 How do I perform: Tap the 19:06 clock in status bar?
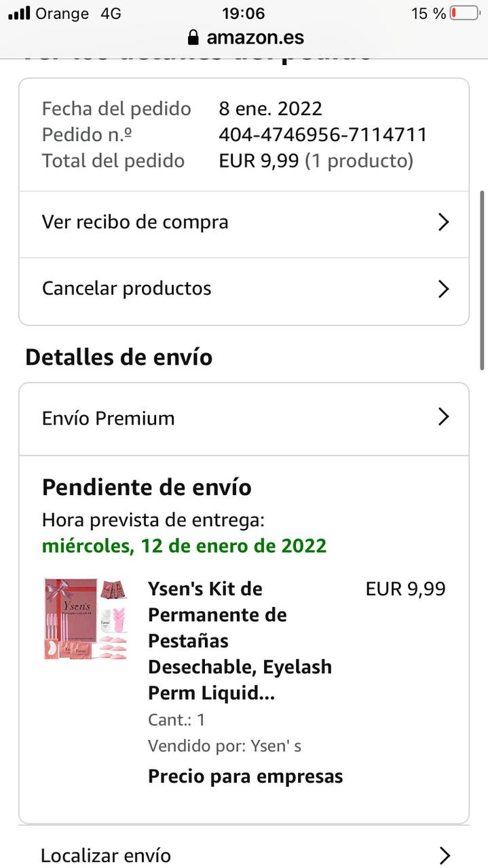pos(244,13)
